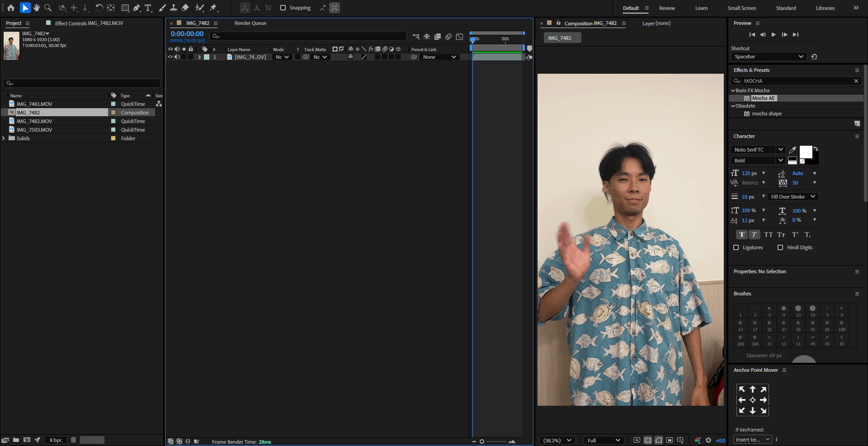Switch to the Review workspace
This screenshot has height=446, width=868.
[x=667, y=8]
